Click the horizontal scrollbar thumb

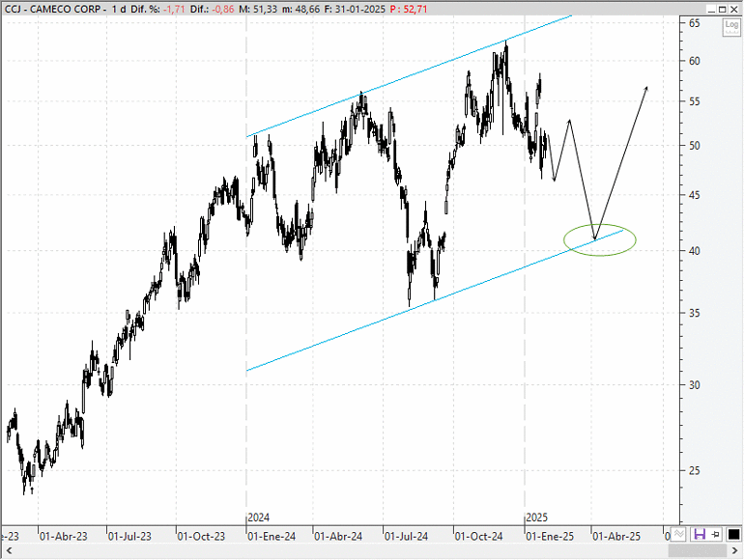[x=698, y=550]
